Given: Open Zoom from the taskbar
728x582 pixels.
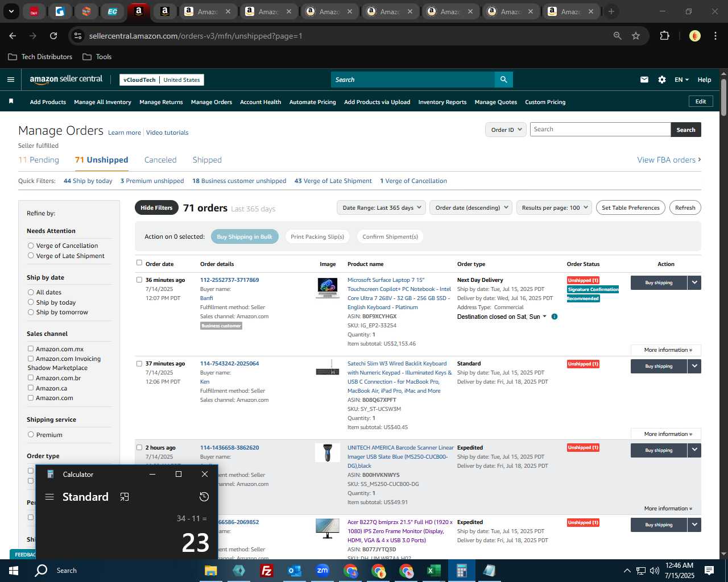Looking at the screenshot, I should [322, 571].
